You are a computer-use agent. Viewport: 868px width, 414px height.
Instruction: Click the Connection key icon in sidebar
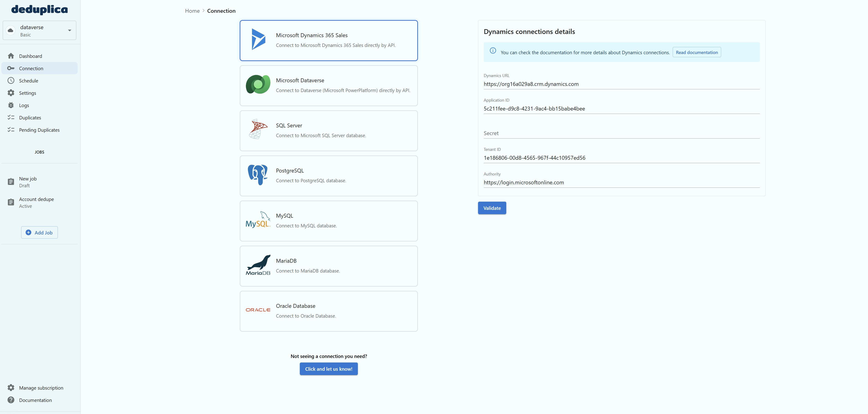point(11,68)
